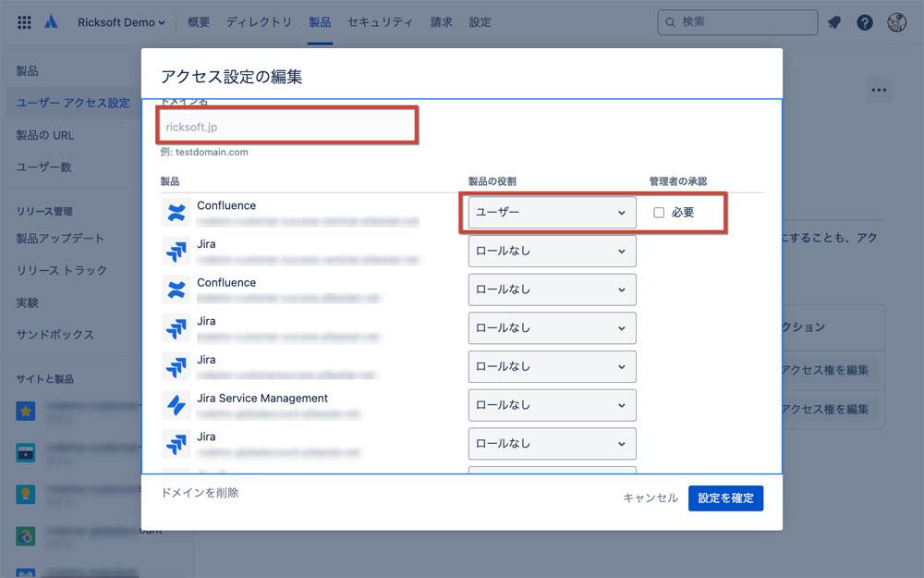Viewport: 924px width, 578px height.
Task: Click the 例: testdomain.com hint text
Action: (x=204, y=153)
